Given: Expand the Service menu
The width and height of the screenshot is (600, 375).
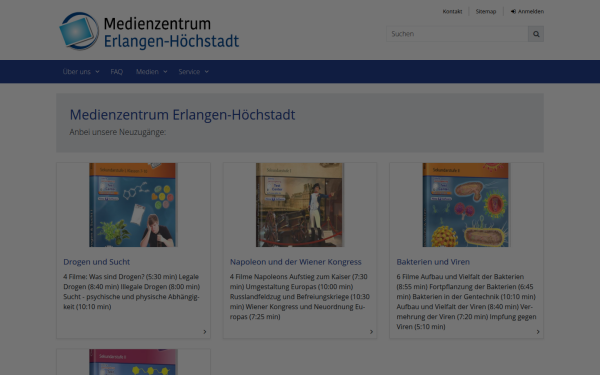Looking at the screenshot, I should [193, 72].
